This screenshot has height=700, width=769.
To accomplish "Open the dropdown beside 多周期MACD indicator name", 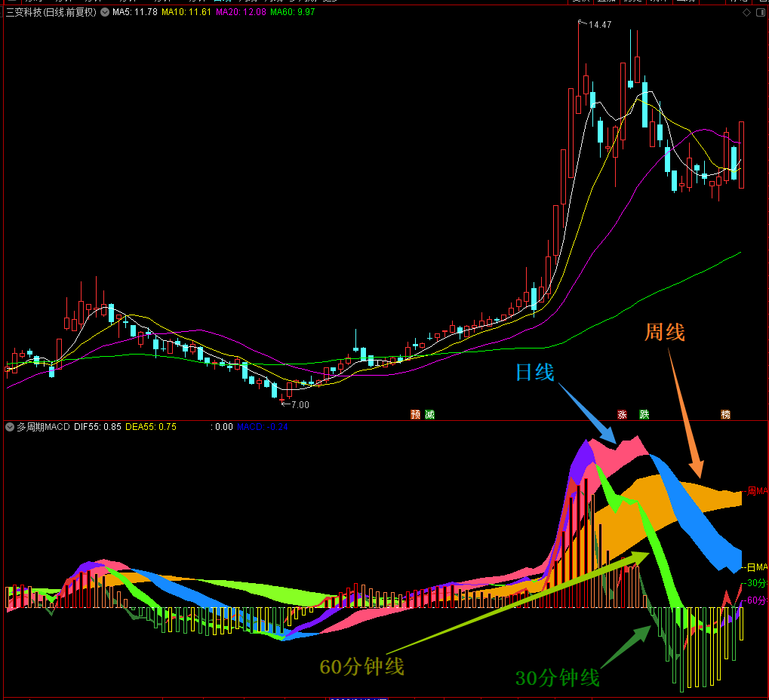I will [x=10, y=427].
